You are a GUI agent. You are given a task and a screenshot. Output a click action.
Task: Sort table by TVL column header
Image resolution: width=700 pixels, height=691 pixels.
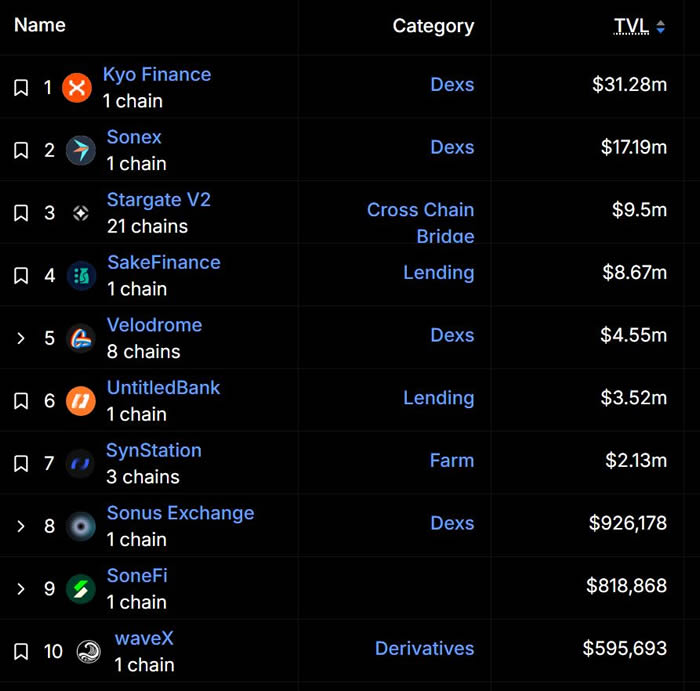[x=630, y=26]
